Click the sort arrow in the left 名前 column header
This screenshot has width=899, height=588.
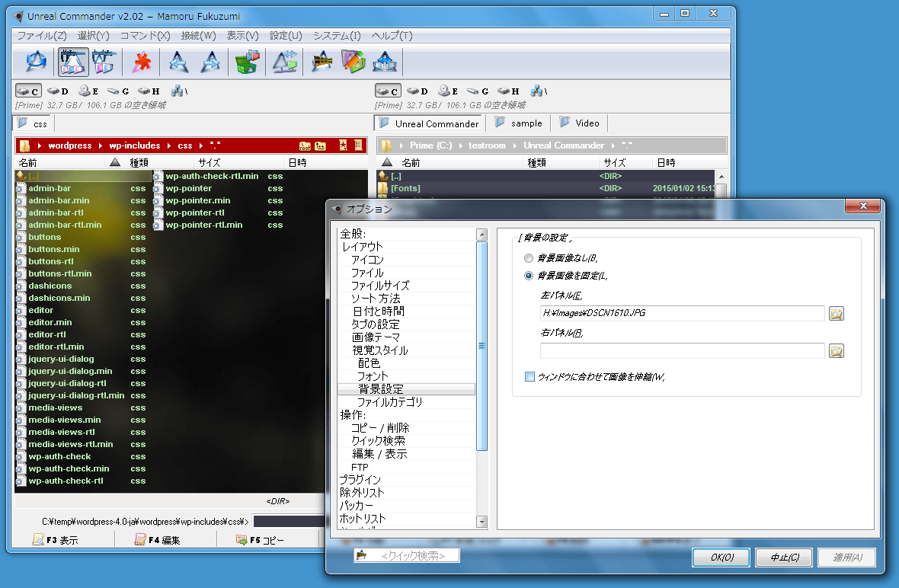(x=115, y=162)
